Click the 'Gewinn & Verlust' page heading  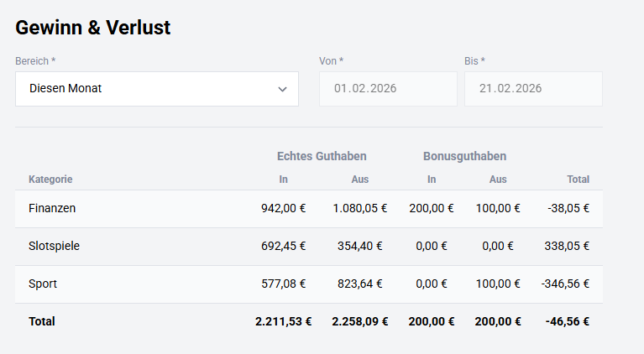(93, 28)
